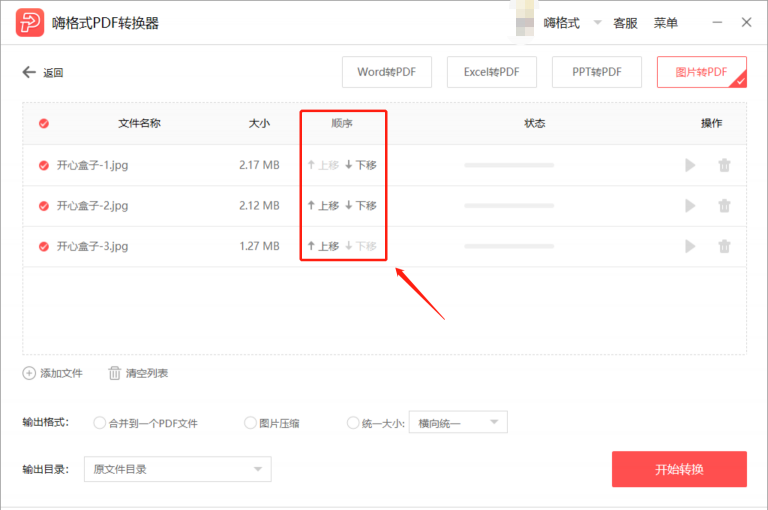Click the 2.17 MB size cell
Viewport: 768px width, 510px height.
click(259, 165)
